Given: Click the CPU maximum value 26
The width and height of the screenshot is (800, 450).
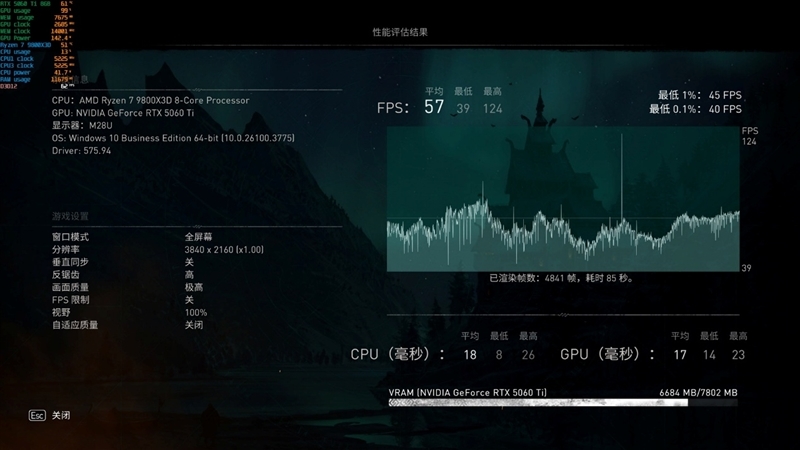Looking at the screenshot, I should [528, 355].
